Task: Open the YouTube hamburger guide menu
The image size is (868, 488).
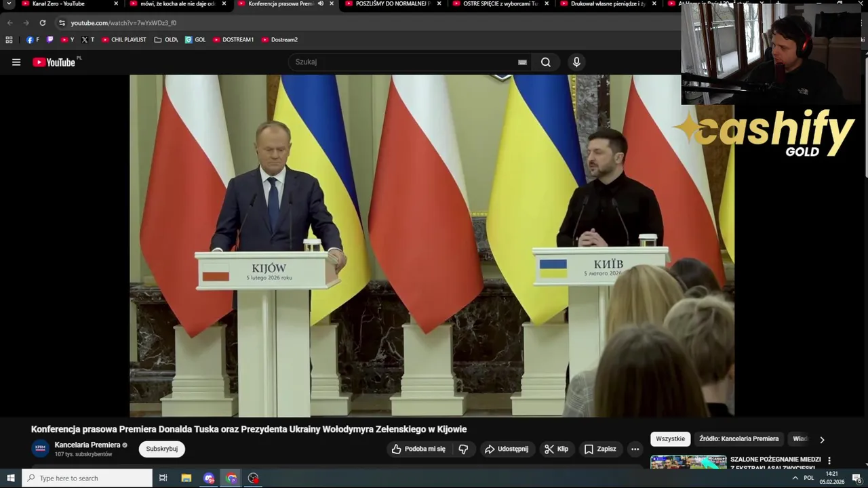Action: point(16,62)
